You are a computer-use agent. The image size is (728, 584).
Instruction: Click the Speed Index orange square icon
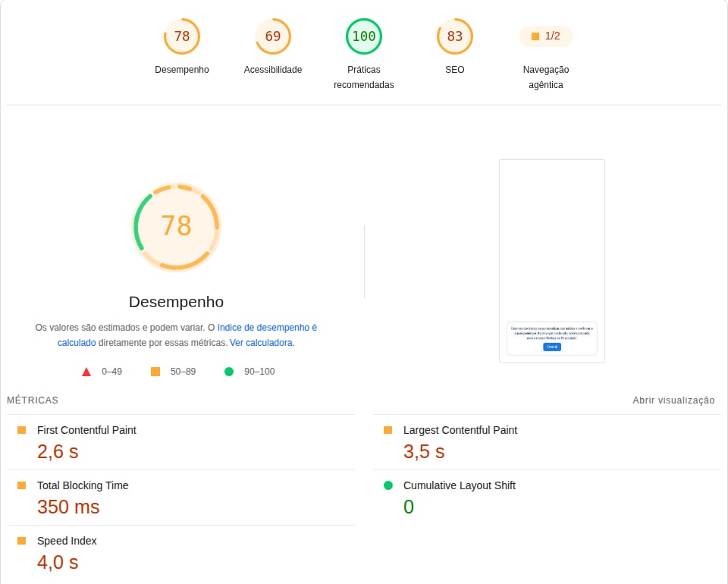(x=21, y=540)
